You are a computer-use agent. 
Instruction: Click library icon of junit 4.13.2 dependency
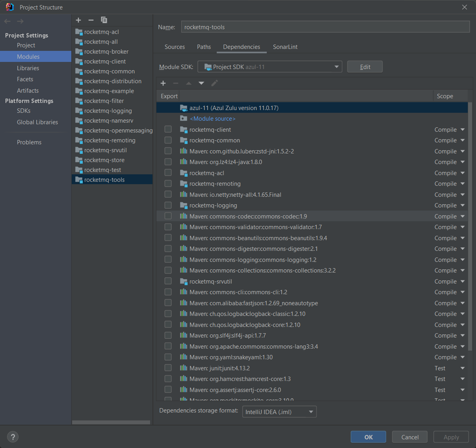184,368
